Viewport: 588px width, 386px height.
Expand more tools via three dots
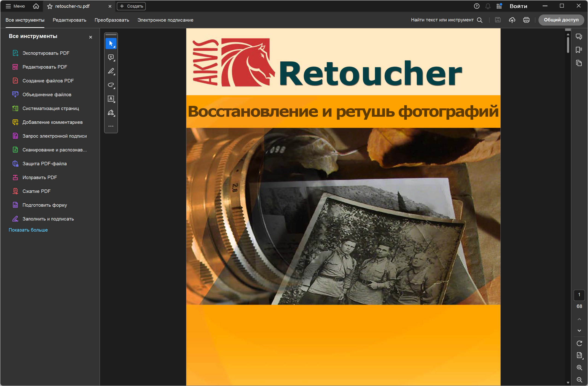tap(111, 126)
